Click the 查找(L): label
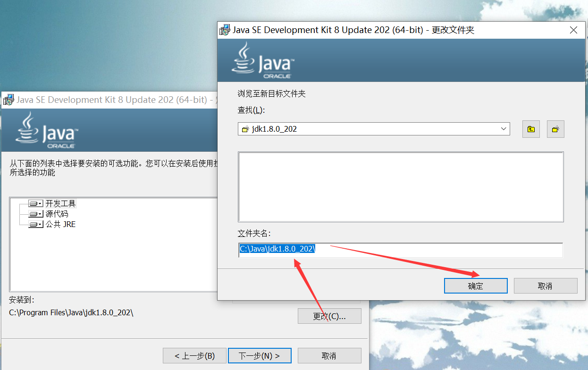 coord(252,110)
